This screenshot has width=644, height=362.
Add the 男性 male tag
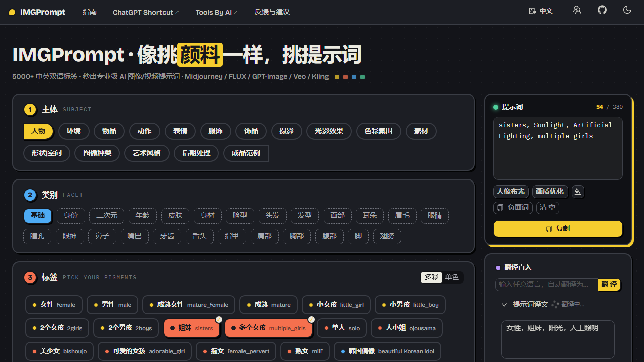(113, 305)
